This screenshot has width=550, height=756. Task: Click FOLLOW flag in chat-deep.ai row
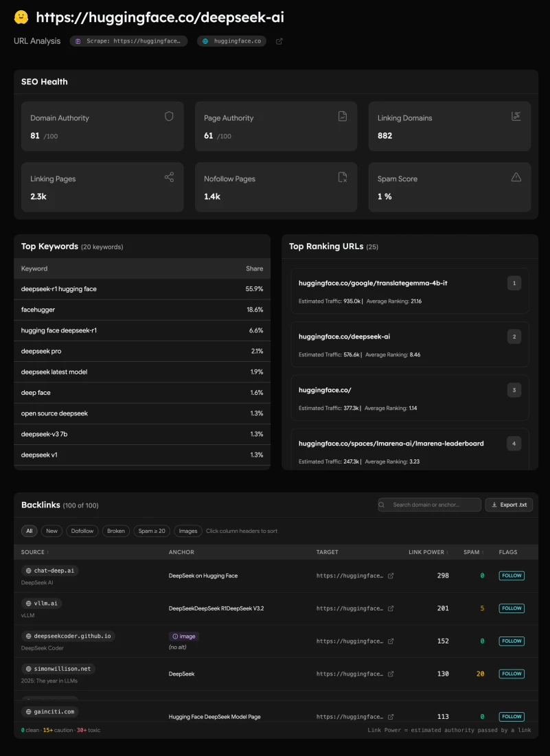click(512, 575)
